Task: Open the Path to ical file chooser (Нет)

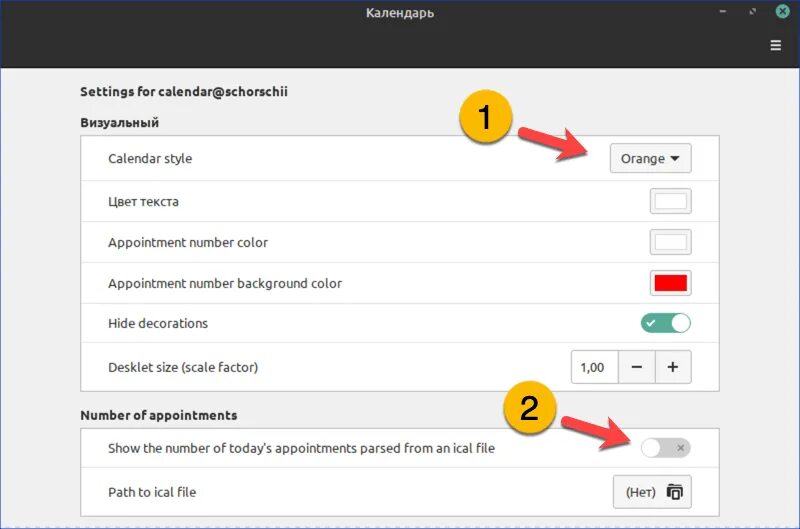Action: [x=652, y=492]
